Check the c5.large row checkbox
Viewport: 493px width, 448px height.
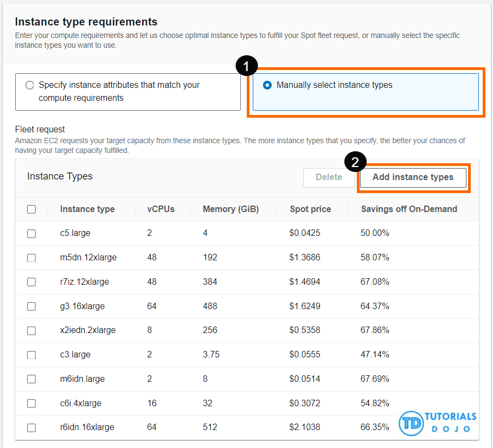click(31, 233)
